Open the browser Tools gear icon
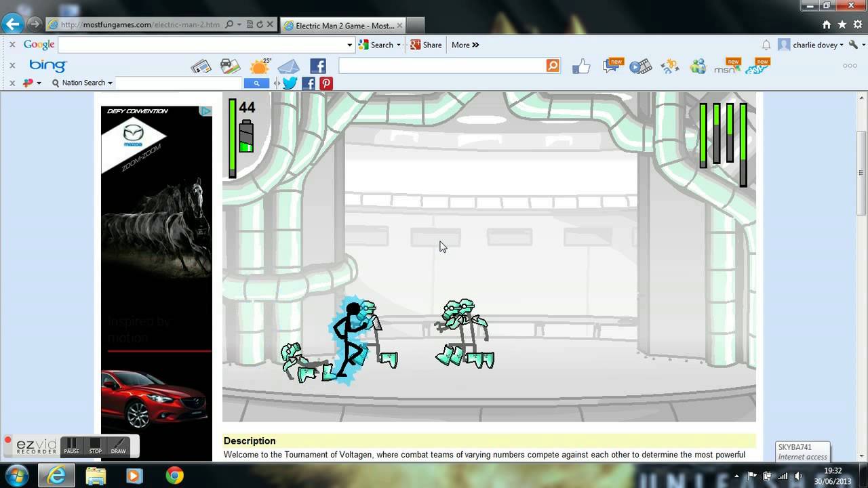 pos(859,24)
